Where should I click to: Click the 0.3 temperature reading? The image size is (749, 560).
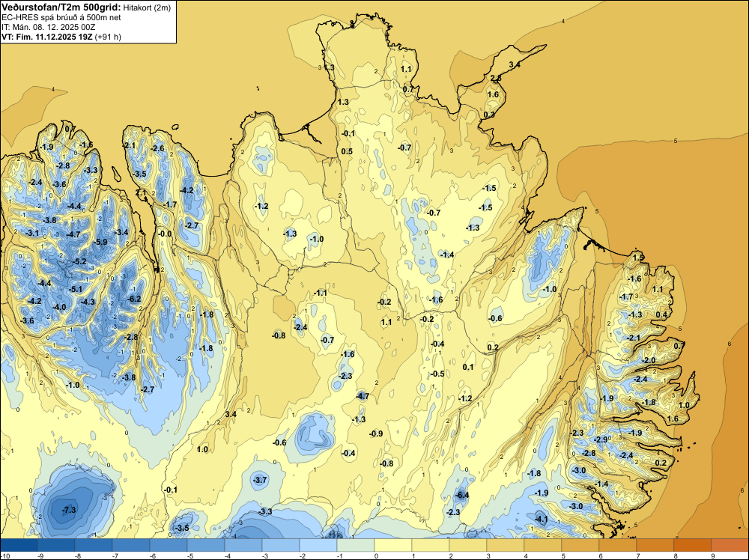(489, 115)
